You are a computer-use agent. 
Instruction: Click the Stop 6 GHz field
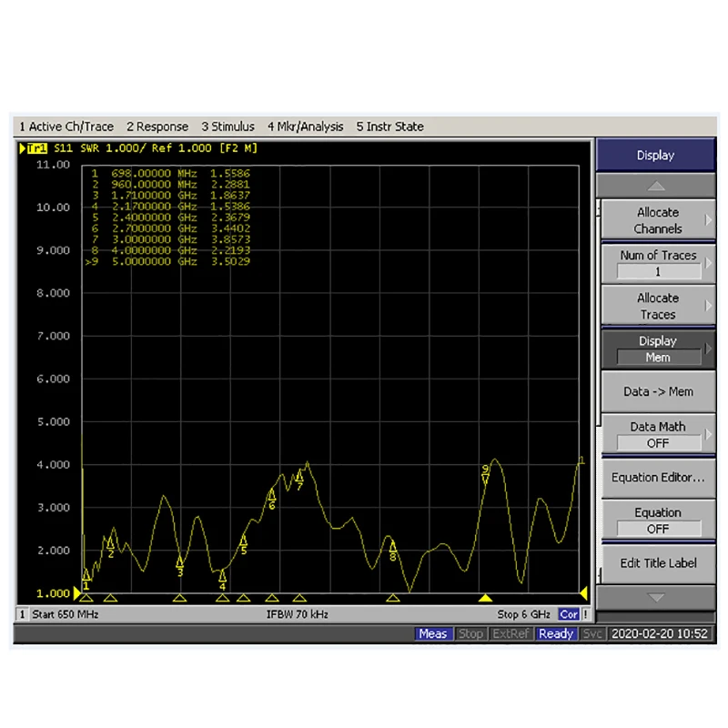524,614
